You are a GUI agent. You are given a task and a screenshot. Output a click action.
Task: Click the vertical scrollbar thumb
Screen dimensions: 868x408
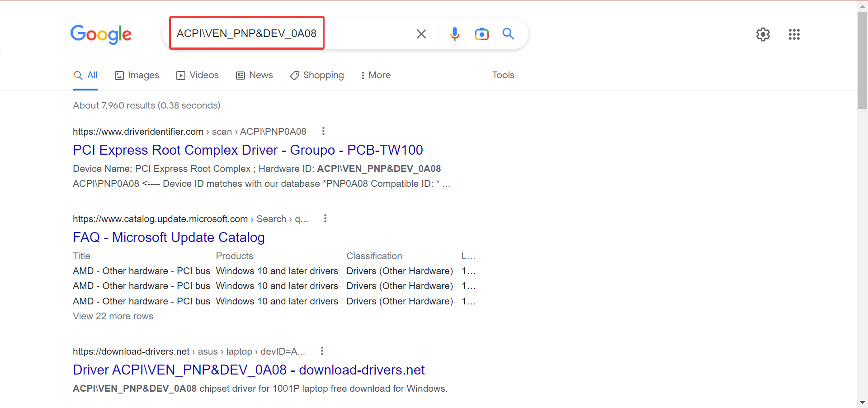862,60
